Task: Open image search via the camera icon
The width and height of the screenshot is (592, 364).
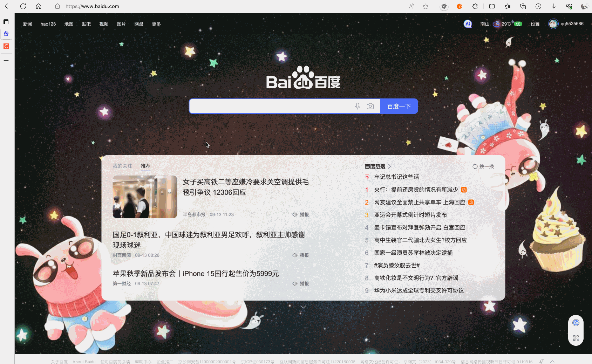Action: 370,106
